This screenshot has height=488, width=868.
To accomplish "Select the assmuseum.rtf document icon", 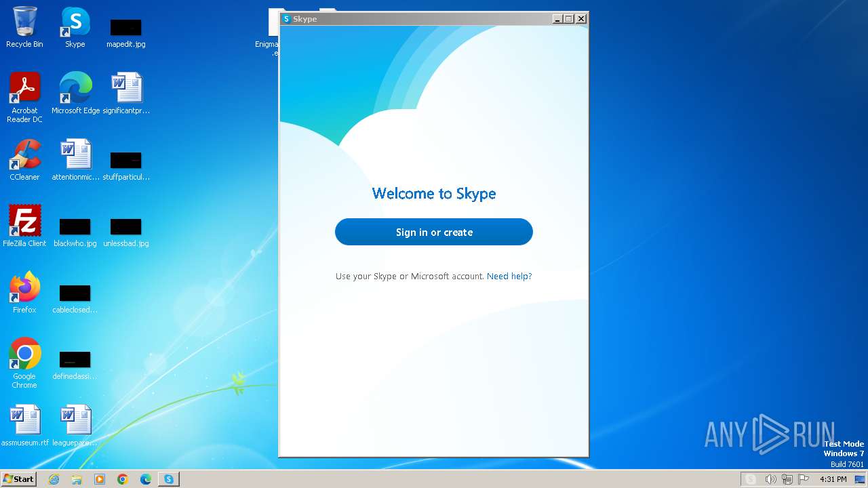I will tap(24, 426).
